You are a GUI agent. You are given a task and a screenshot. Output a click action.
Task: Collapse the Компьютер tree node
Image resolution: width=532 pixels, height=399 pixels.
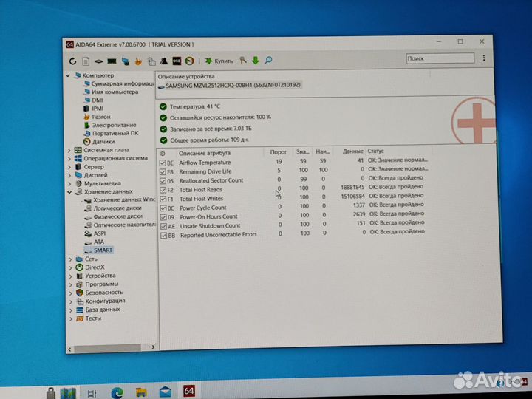[x=68, y=75]
